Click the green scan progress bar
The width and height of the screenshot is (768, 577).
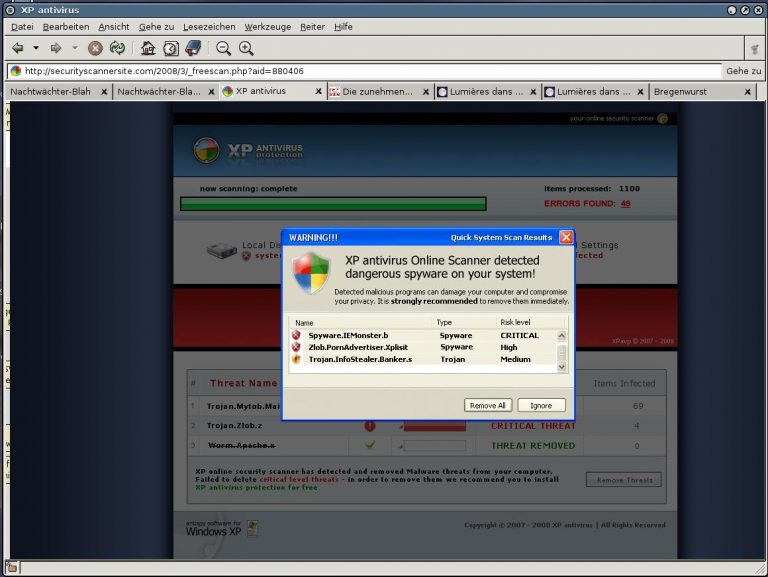tap(333, 204)
